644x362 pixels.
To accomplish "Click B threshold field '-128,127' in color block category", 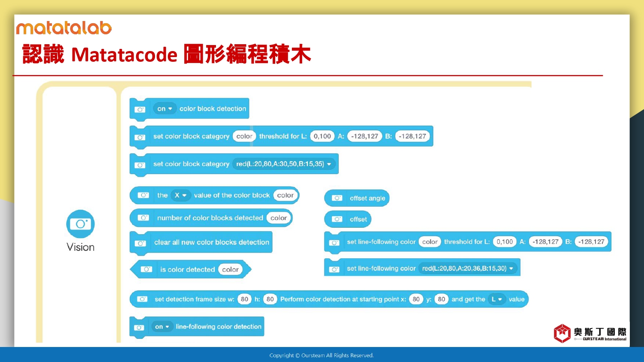I will 413,136.
